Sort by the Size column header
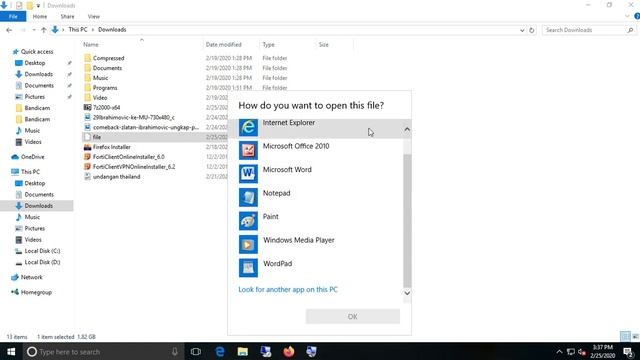The height and width of the screenshot is (360, 640). (323, 44)
